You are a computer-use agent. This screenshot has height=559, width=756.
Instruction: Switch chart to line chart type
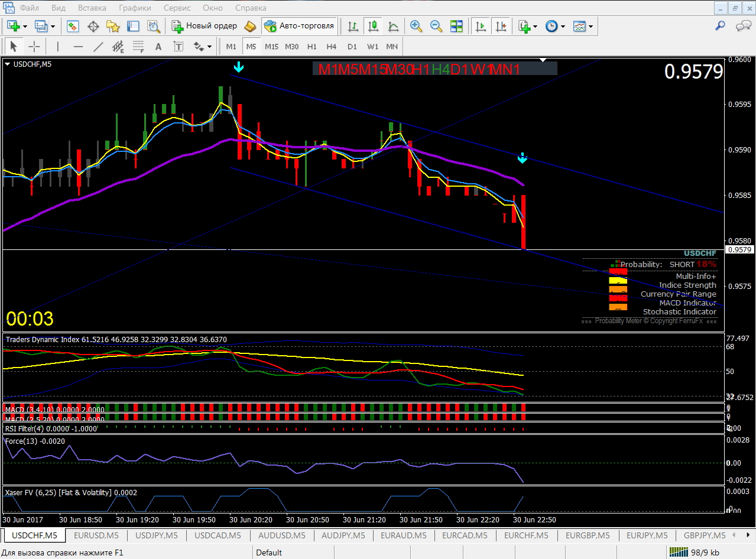pyautogui.click(x=393, y=26)
